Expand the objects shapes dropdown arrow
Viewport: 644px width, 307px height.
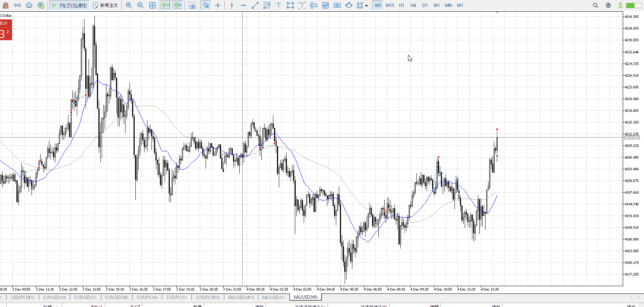coord(367,6)
